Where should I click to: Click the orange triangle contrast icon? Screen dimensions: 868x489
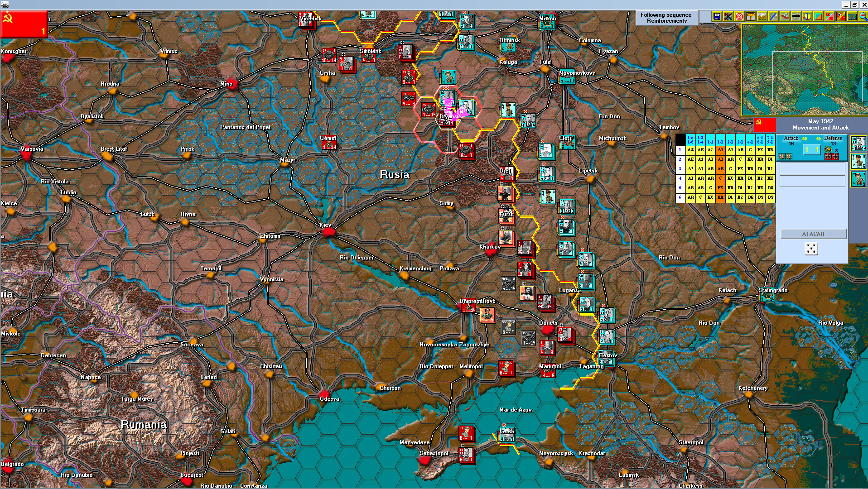[x=819, y=17]
